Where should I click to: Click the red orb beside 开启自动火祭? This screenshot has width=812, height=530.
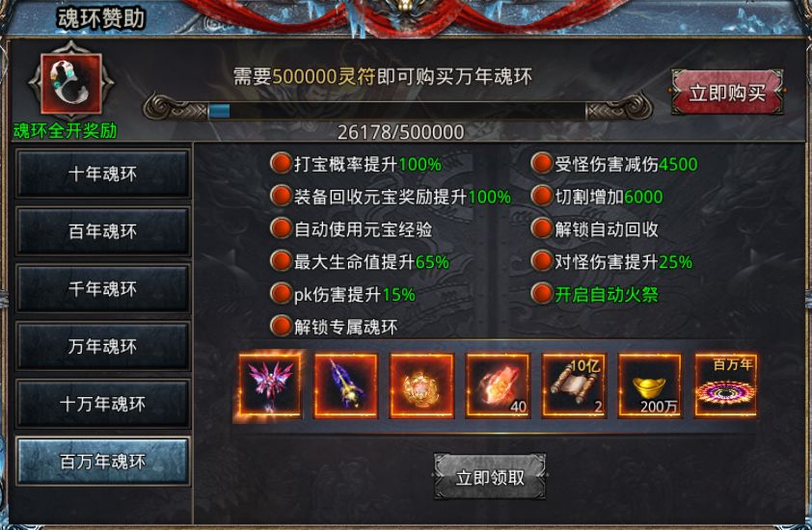coord(542,294)
